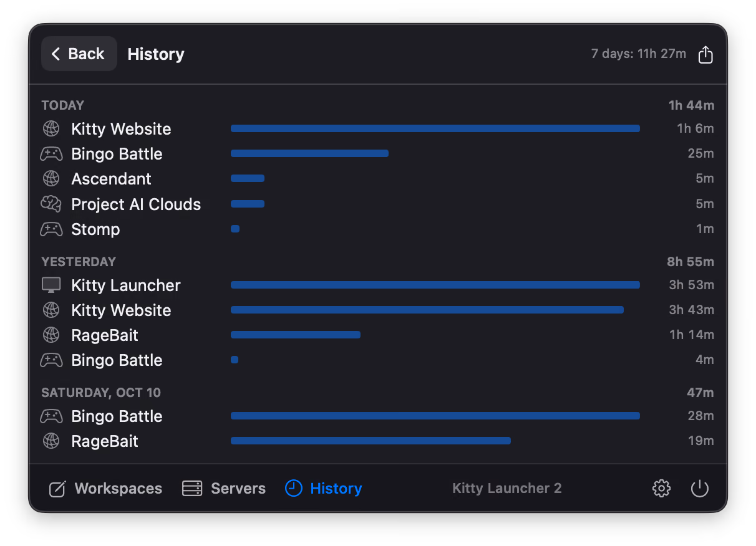Select today's Kitty Website row name

point(121,129)
